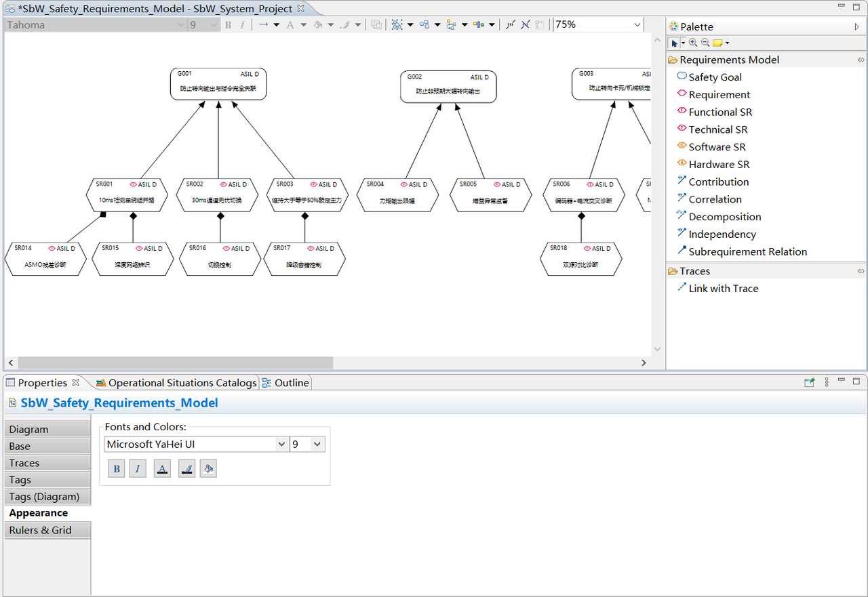Select the Appearance properties tab
This screenshot has width=868, height=597.
47,513
